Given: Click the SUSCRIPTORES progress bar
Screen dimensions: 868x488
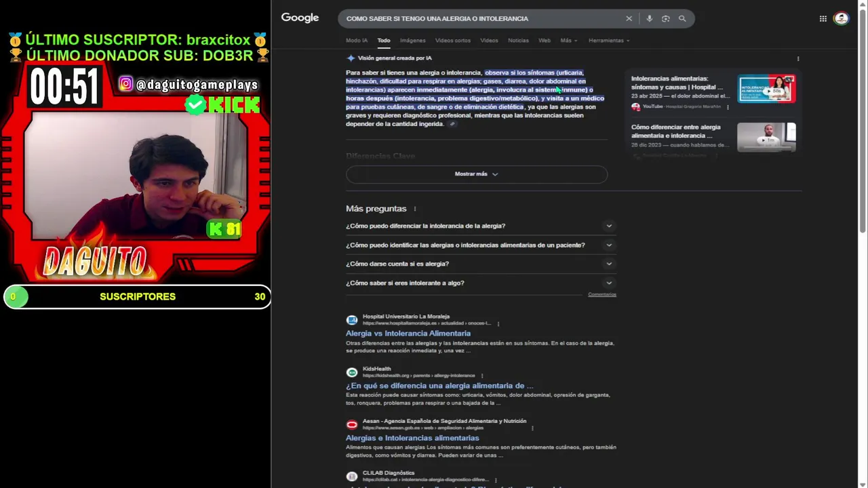Looking at the screenshot, I should (x=137, y=297).
